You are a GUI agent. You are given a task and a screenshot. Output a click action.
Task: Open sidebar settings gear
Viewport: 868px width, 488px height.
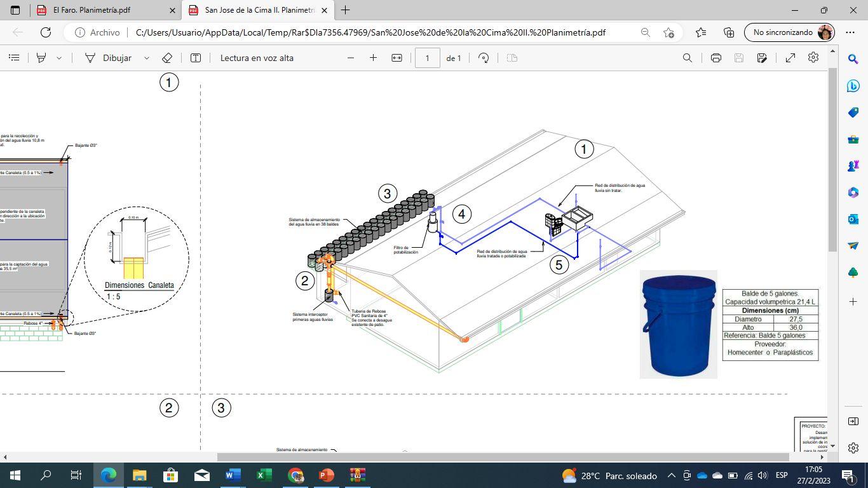(x=853, y=448)
